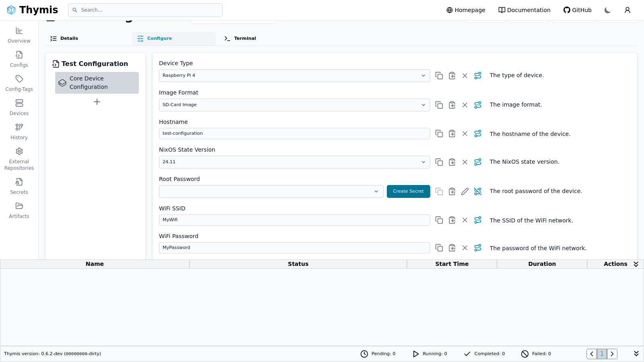Open Artifacts in the sidebar
644x362 pixels.
coord(19,211)
